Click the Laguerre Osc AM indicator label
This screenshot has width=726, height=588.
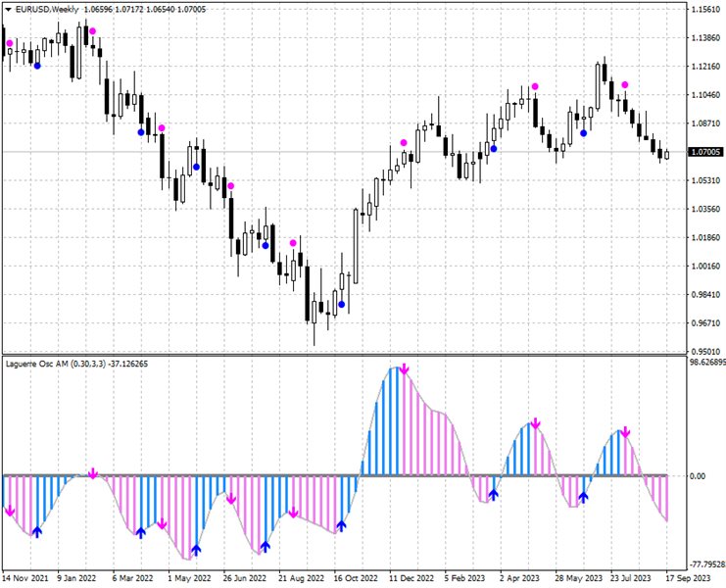75,365
